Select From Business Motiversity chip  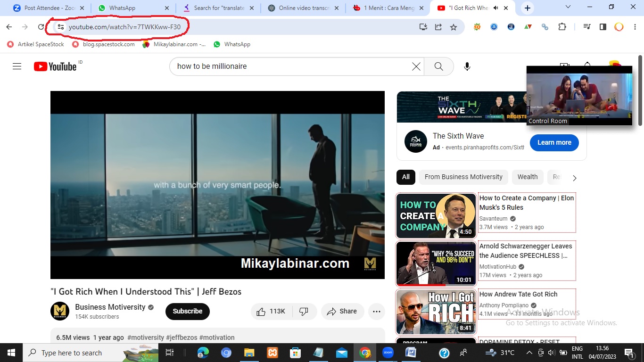[463, 177]
